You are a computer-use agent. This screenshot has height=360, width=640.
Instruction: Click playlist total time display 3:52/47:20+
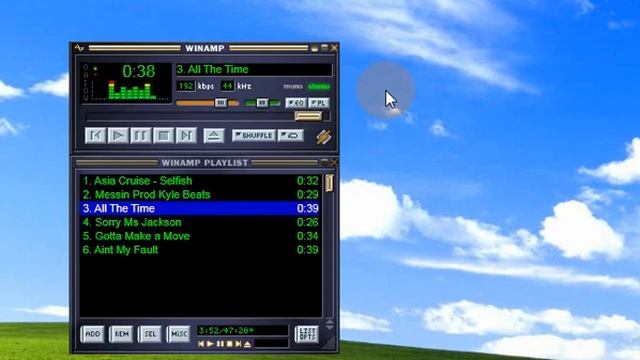242,330
